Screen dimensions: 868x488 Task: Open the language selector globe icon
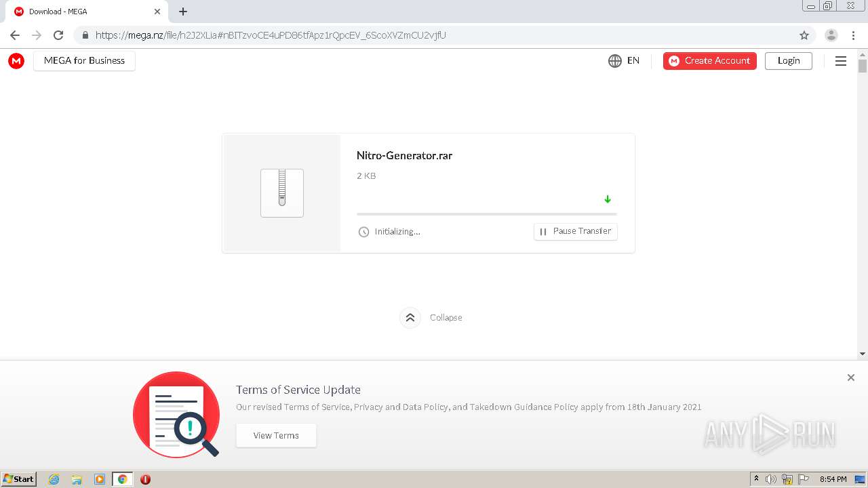tap(615, 61)
